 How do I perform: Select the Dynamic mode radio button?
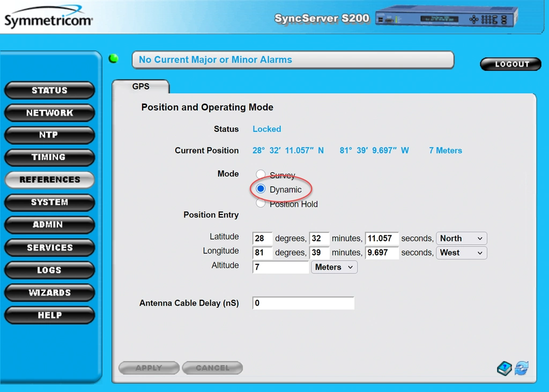point(261,189)
